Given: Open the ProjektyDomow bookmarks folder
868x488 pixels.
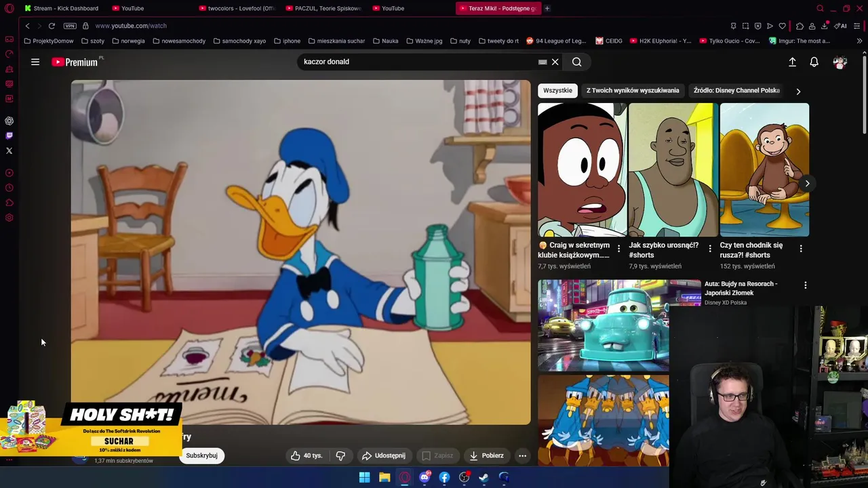Looking at the screenshot, I should pyautogui.click(x=49, y=41).
